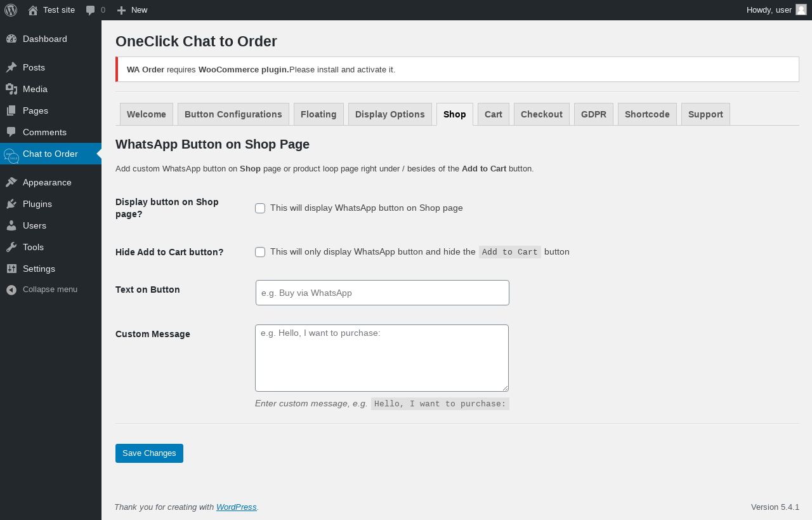Select the Shop tab
The image size is (812, 520).
point(455,114)
